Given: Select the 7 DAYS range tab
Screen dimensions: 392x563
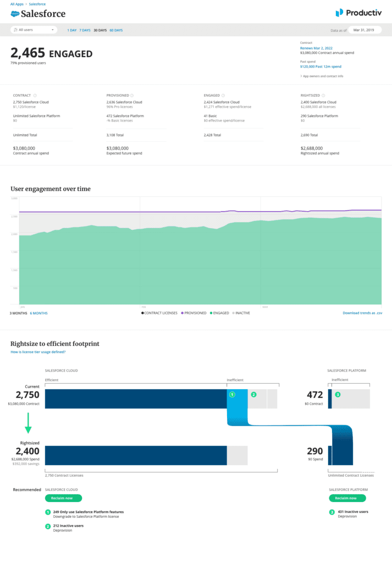Looking at the screenshot, I should tap(85, 30).
